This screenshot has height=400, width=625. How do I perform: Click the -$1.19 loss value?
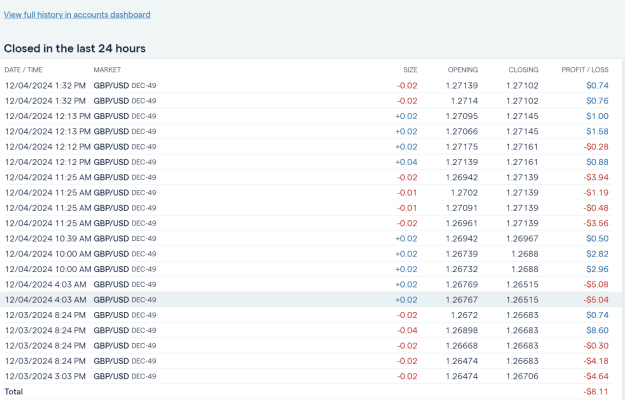596,193
